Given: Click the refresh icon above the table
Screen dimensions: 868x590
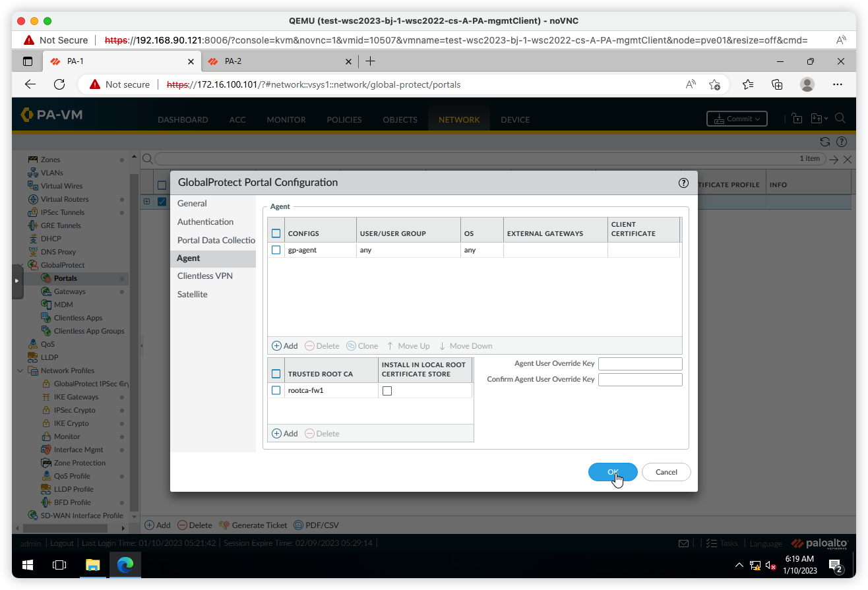Looking at the screenshot, I should (x=825, y=142).
